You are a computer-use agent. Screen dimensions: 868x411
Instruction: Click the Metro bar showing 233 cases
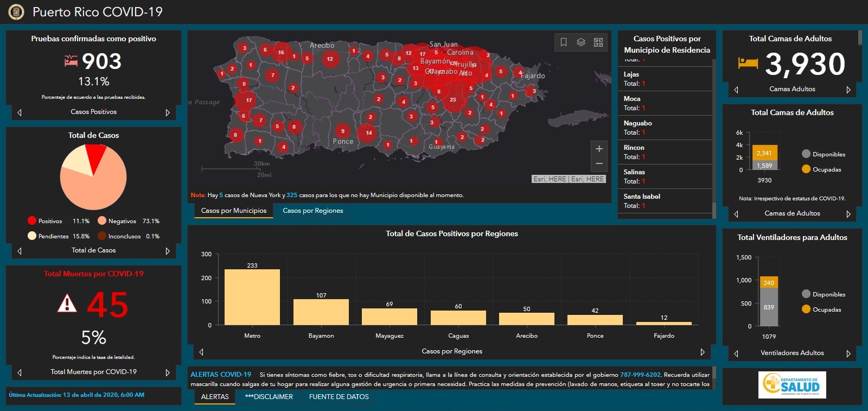point(252,297)
